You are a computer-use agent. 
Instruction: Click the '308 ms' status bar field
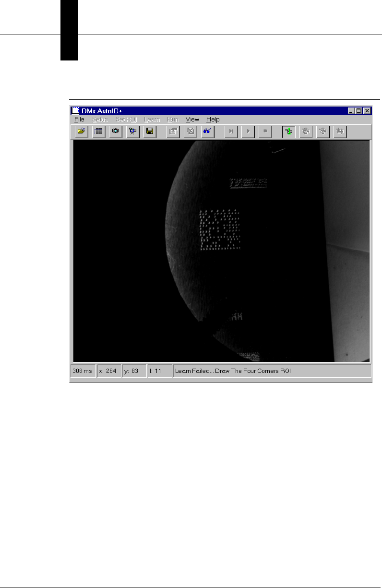point(83,371)
